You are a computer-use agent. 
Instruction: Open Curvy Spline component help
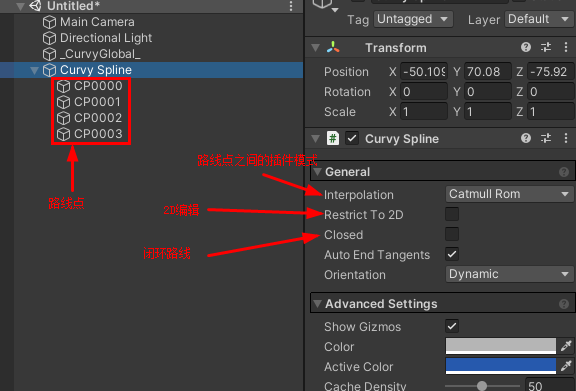[x=526, y=138]
